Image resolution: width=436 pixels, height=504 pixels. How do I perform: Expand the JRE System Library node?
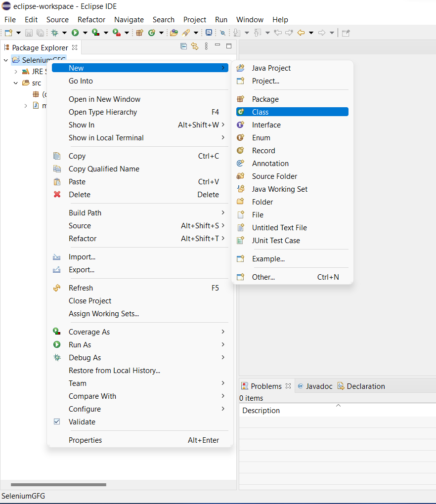pyautogui.click(x=16, y=71)
